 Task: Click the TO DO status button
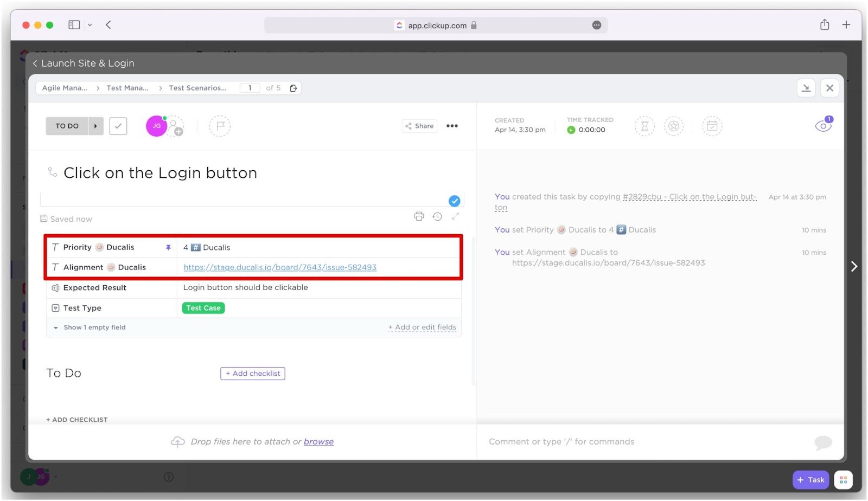(x=67, y=126)
